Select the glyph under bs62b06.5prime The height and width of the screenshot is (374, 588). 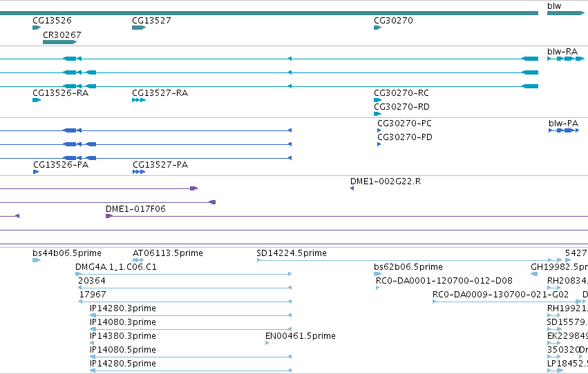click(x=378, y=274)
